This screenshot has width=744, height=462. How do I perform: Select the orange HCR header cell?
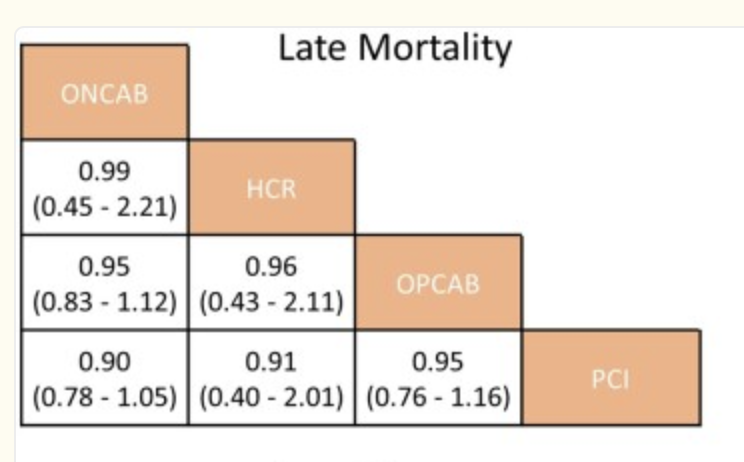pos(271,187)
